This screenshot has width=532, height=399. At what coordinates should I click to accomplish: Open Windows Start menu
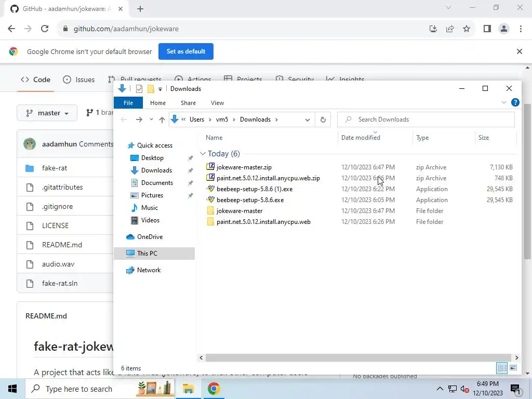pos(12,389)
